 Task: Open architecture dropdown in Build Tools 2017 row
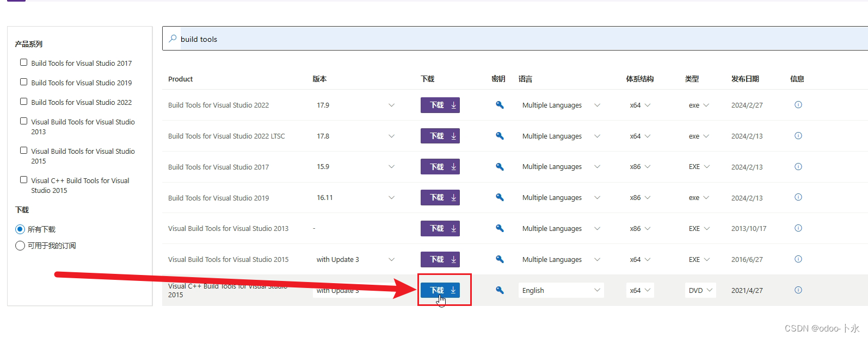click(640, 167)
